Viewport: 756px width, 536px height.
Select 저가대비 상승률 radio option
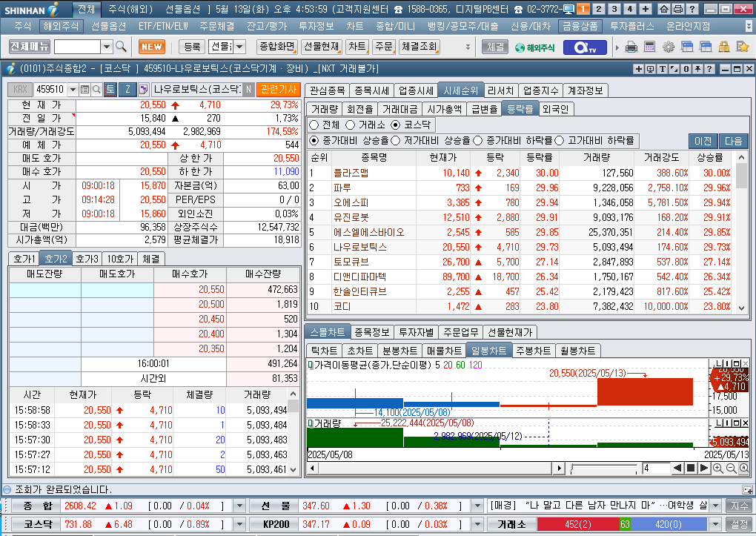pyautogui.click(x=396, y=140)
